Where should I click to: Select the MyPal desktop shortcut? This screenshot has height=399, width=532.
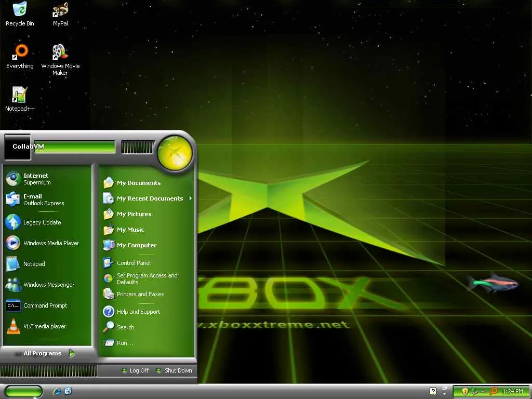click(x=60, y=14)
